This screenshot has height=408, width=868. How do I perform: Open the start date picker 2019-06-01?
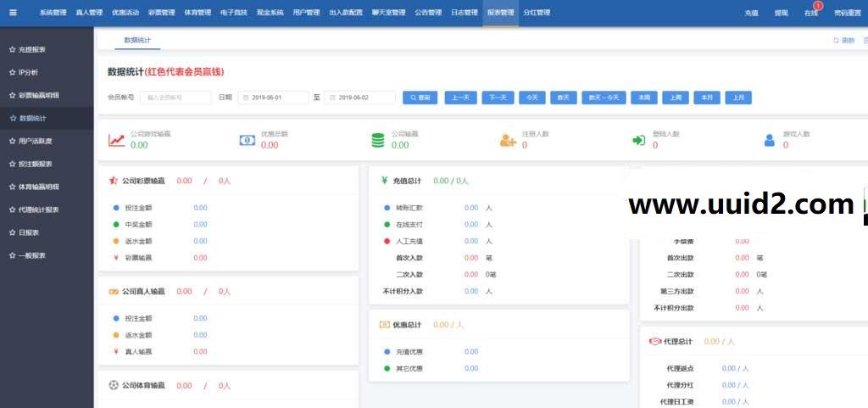click(273, 98)
